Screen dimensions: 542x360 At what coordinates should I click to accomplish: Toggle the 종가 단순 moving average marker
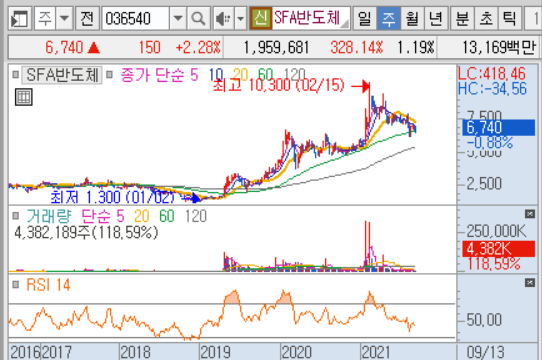[109, 74]
